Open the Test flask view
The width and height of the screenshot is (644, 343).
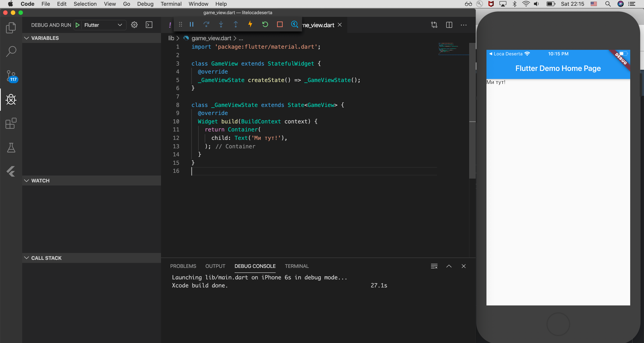11,148
